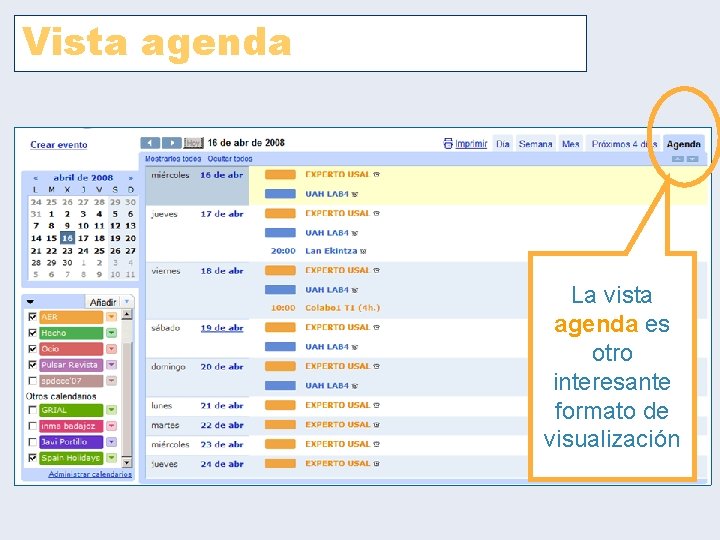Screen dimensions: 720x540
Task: Click the 21 de abr date heading
Action: pos(222,406)
